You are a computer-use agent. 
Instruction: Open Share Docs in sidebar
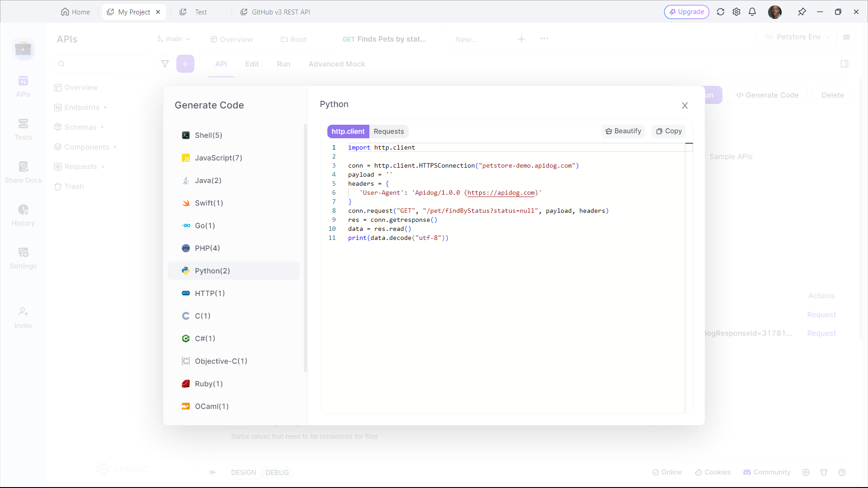click(x=23, y=172)
